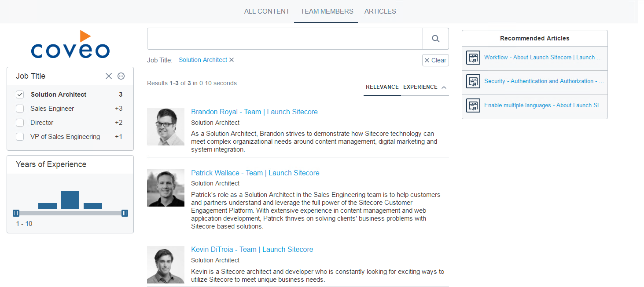
Task: Open the Security - Authentication and Authorization article
Action: (x=545, y=81)
